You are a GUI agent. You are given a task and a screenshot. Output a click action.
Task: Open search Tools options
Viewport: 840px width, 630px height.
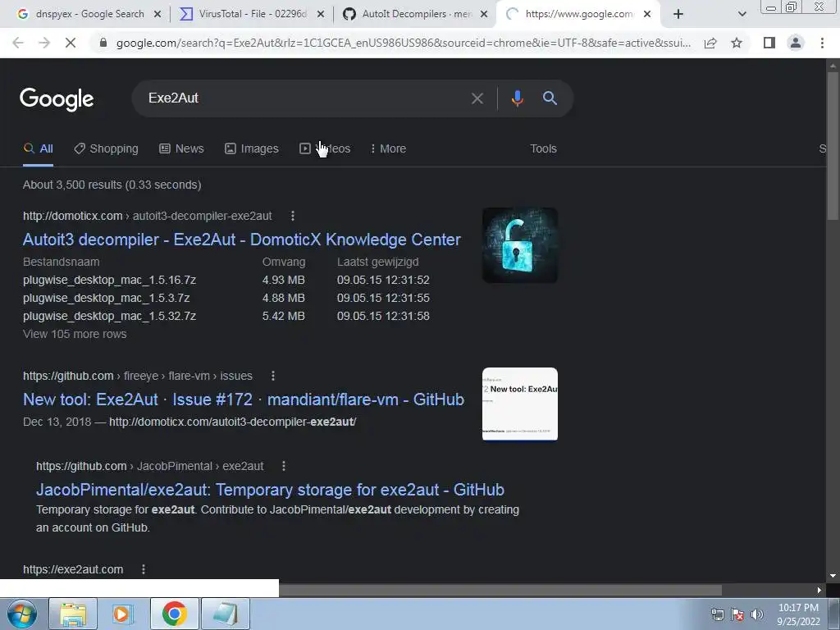tap(543, 149)
